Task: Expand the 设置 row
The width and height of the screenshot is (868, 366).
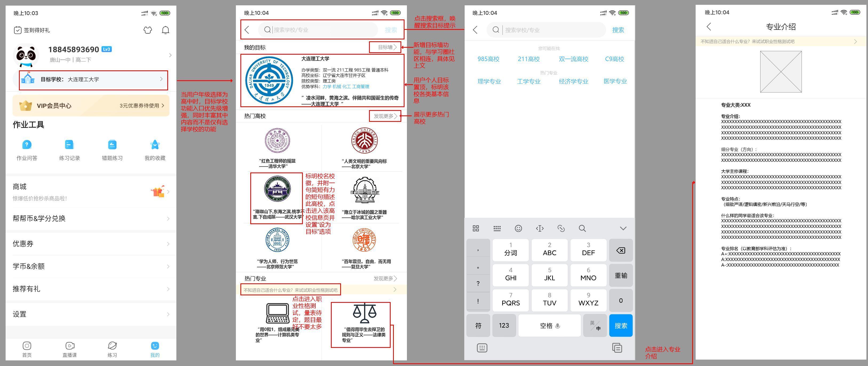Action: (x=91, y=314)
